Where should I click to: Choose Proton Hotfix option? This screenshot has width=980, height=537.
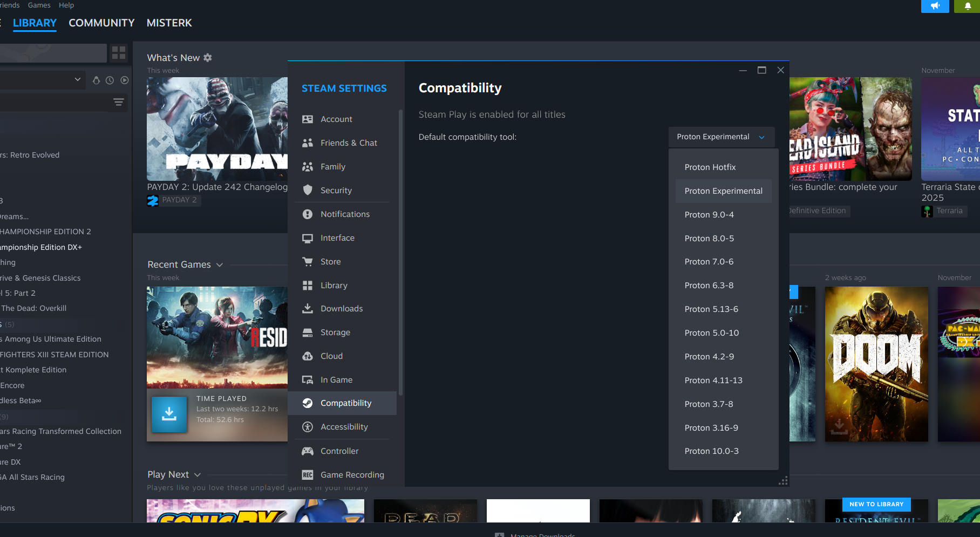(710, 167)
